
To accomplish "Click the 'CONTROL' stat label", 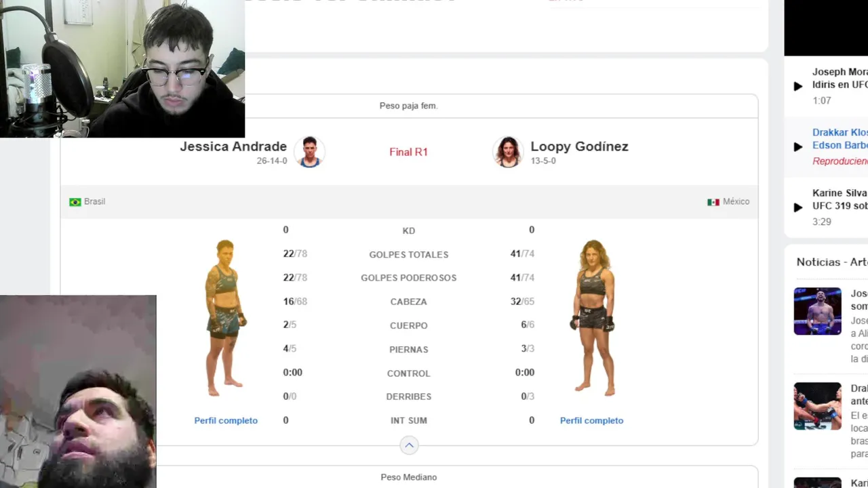I will [x=408, y=373].
